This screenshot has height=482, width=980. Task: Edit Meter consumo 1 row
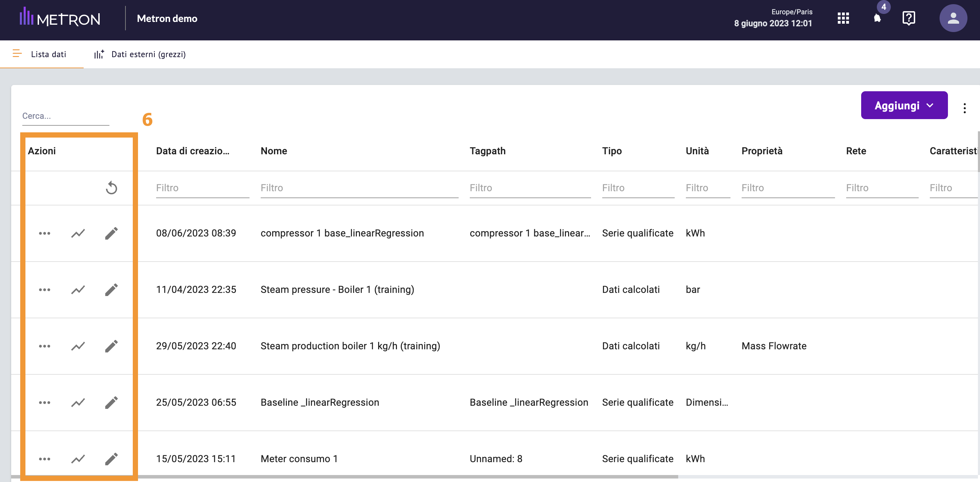[x=112, y=459]
